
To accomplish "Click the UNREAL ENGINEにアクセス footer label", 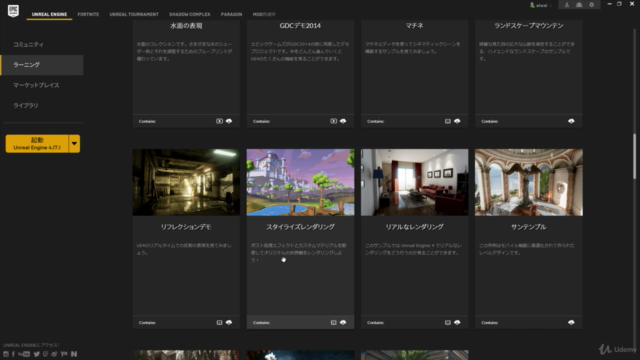I will pos(31,345).
